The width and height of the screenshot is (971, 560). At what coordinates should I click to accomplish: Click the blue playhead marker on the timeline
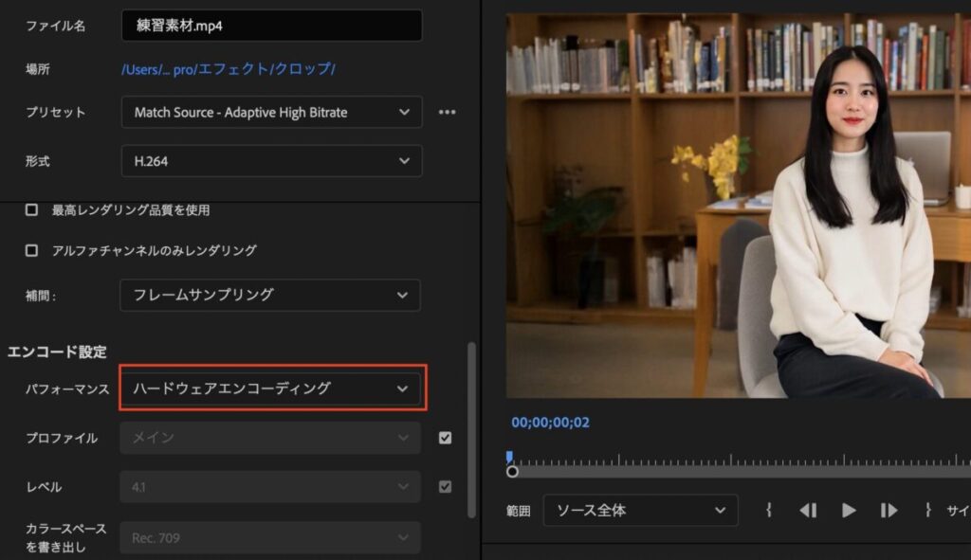click(x=510, y=456)
